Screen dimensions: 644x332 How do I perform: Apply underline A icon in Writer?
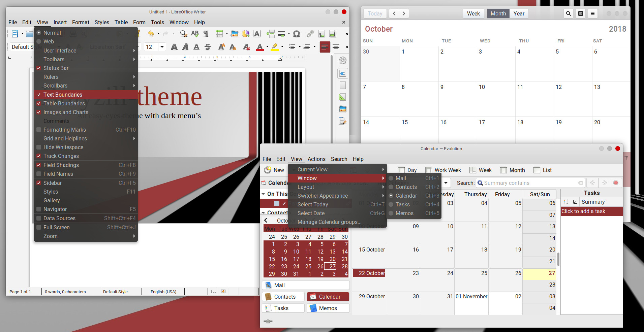(196, 47)
